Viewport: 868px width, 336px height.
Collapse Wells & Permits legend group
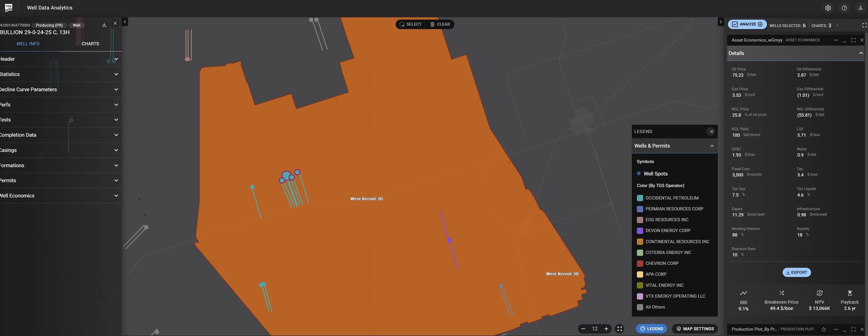[712, 146]
